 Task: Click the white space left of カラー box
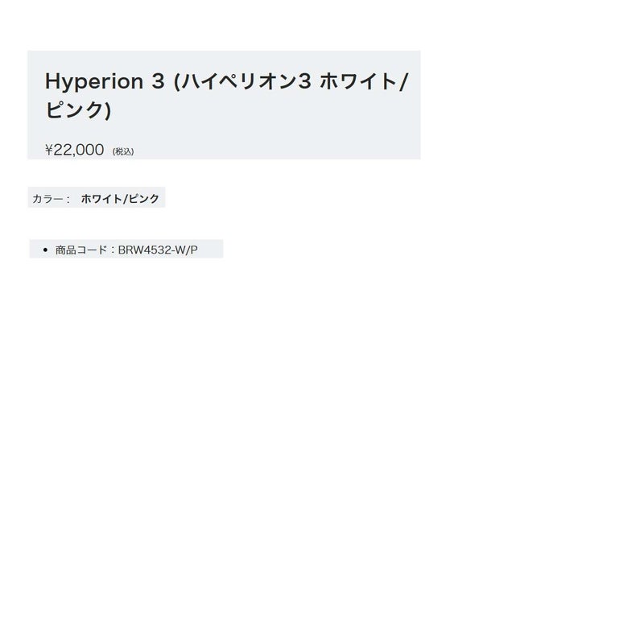point(14,197)
